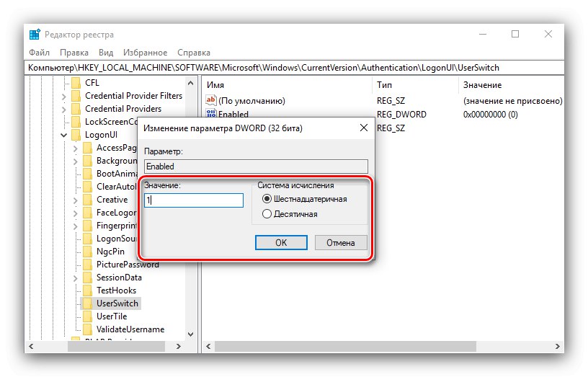Click the LogonSoundPlayed folder icon
The image size is (588, 377).
(x=87, y=239)
